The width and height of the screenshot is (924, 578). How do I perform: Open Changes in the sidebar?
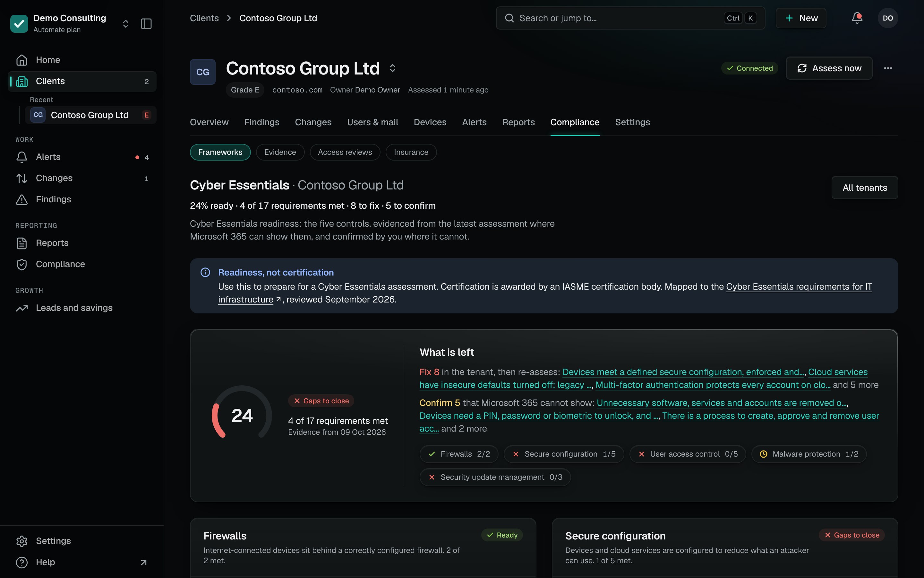click(82, 178)
